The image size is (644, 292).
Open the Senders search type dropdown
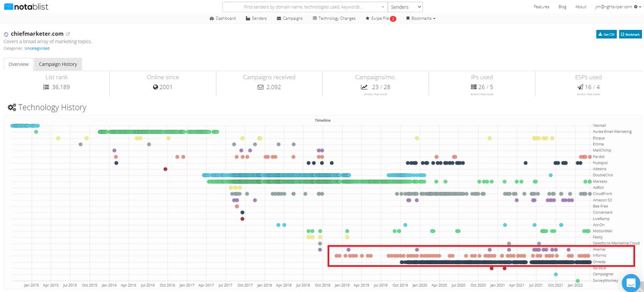pos(405,7)
